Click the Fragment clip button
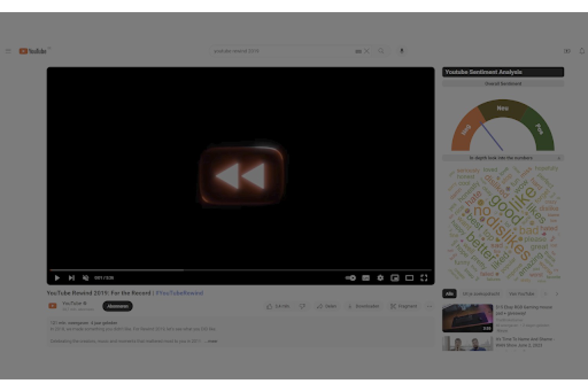The width and height of the screenshot is (588, 392). coord(404,306)
